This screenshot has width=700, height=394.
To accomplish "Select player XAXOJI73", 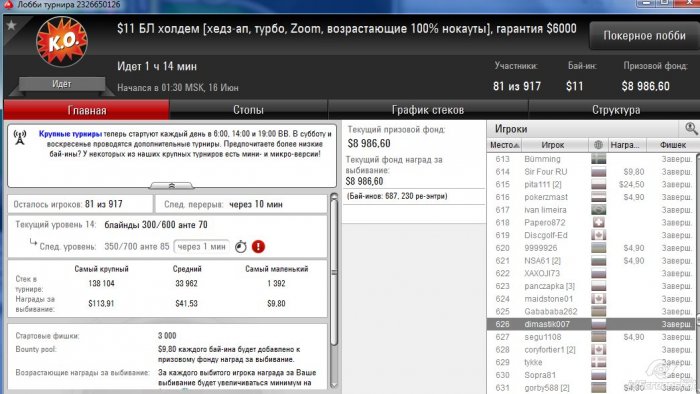I will tap(542, 274).
